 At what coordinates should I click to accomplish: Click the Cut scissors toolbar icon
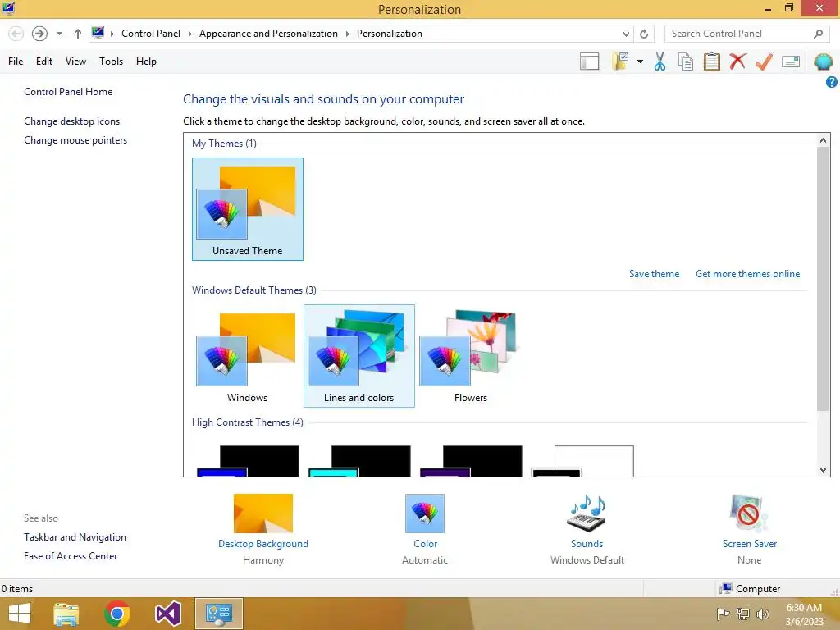660,62
